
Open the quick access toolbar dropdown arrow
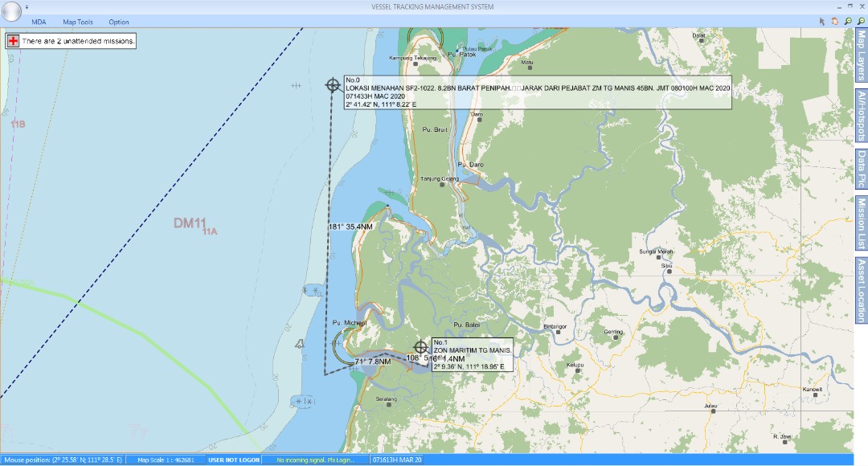pos(27,7)
